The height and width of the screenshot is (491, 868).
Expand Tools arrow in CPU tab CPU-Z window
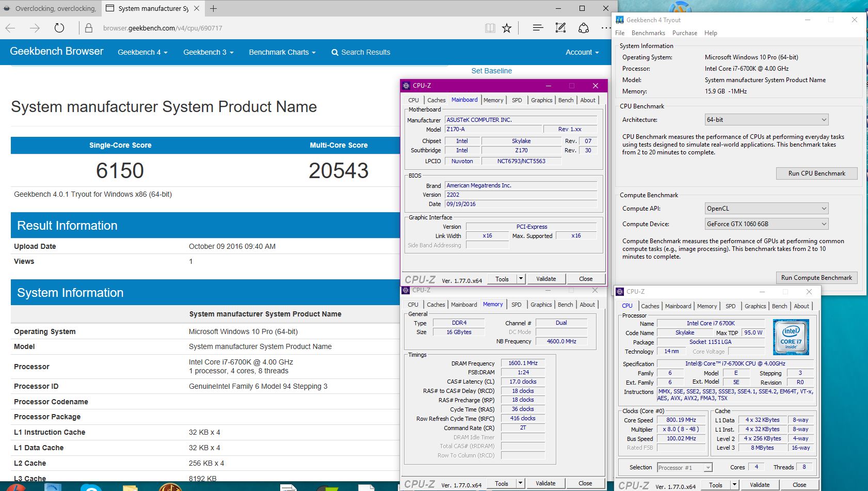(734, 485)
